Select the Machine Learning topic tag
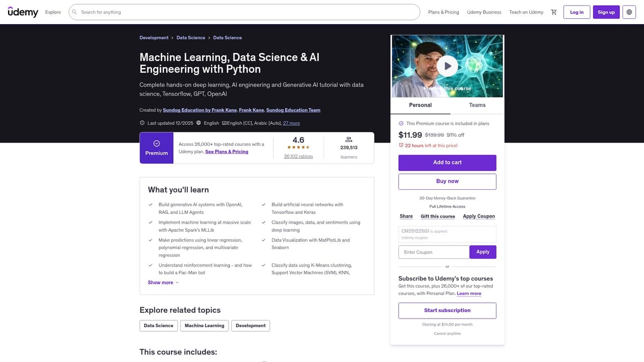Image resolution: width=644 pixels, height=362 pixels. click(204, 326)
